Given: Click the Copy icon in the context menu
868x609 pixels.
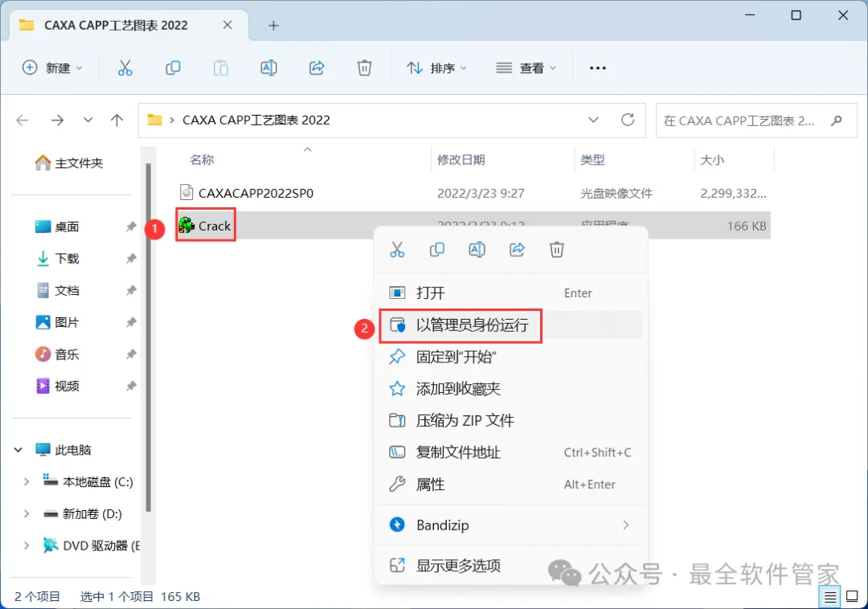Looking at the screenshot, I should coord(436,249).
